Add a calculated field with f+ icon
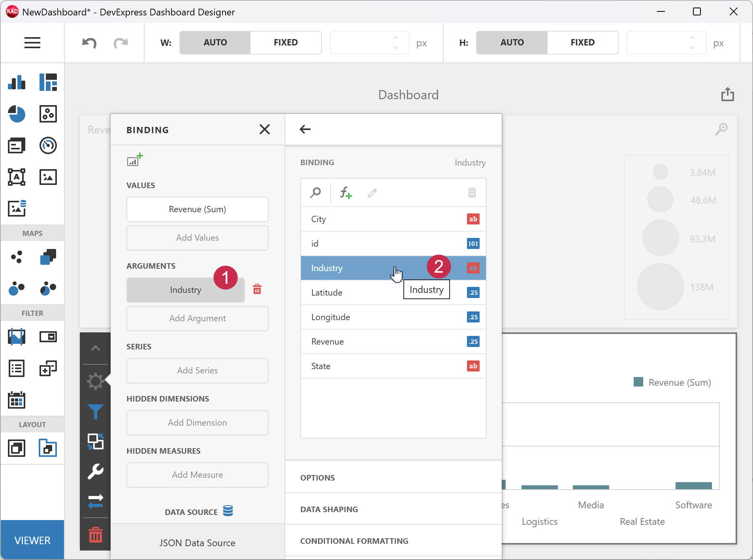This screenshot has height=560, width=753. tap(346, 192)
